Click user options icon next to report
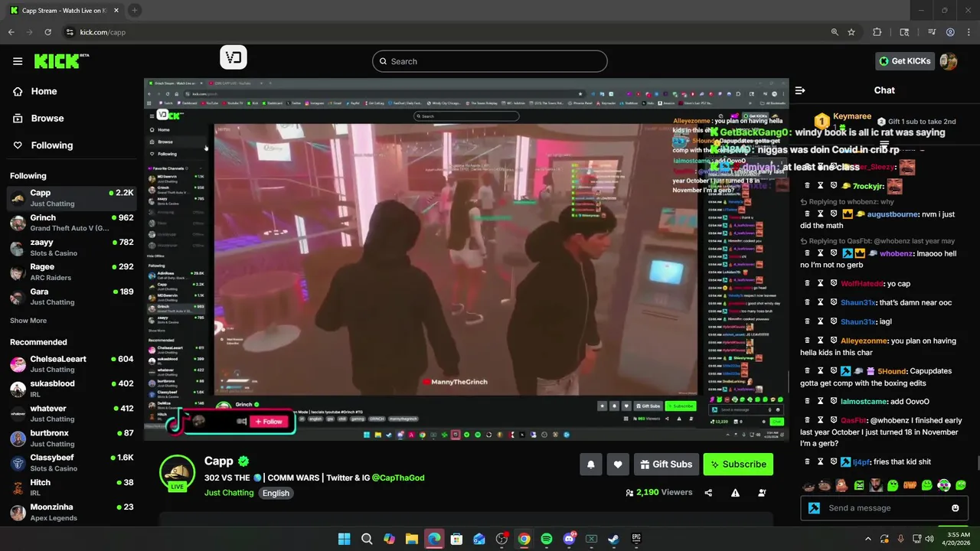This screenshot has height=551, width=980. tap(762, 493)
